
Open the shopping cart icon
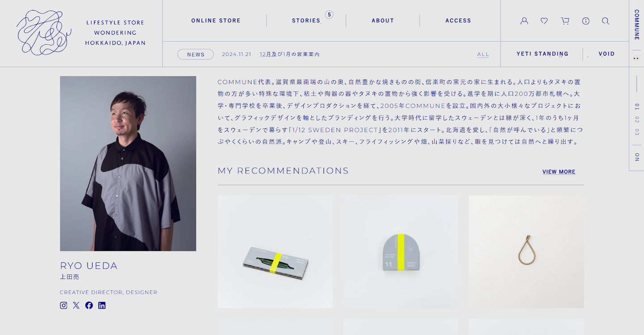[565, 21]
